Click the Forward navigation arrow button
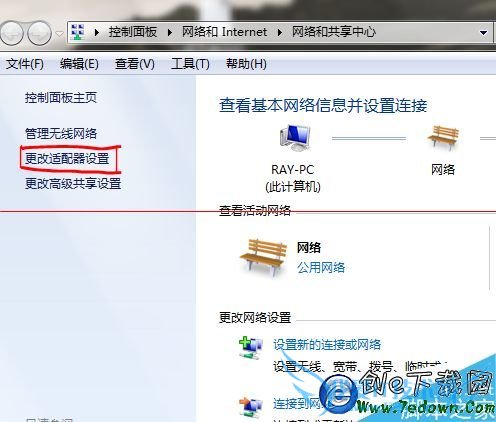 pyautogui.click(x=39, y=33)
